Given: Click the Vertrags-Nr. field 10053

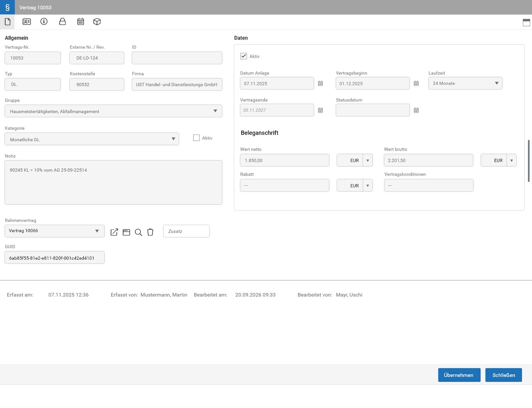Looking at the screenshot, I should 33,58.
